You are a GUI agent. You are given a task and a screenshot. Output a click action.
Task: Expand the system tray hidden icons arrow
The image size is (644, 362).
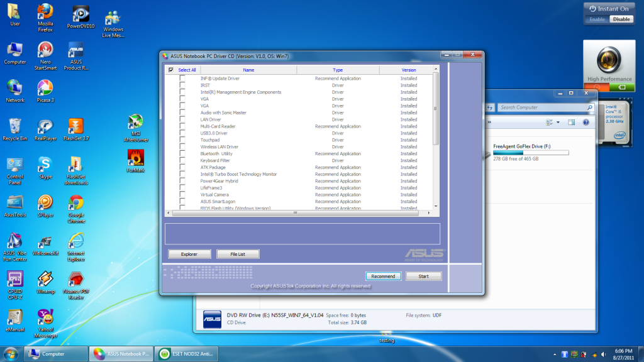[x=554, y=354]
